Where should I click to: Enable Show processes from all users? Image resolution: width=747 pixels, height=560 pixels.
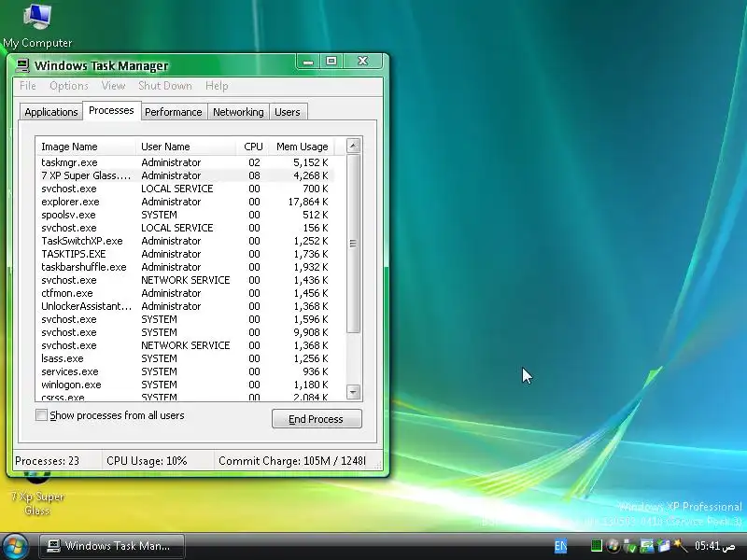41,415
